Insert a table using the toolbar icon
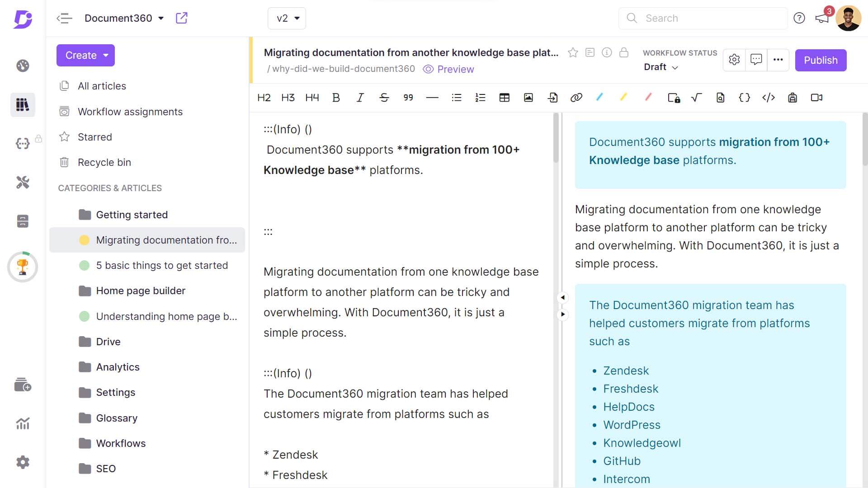 click(x=505, y=98)
